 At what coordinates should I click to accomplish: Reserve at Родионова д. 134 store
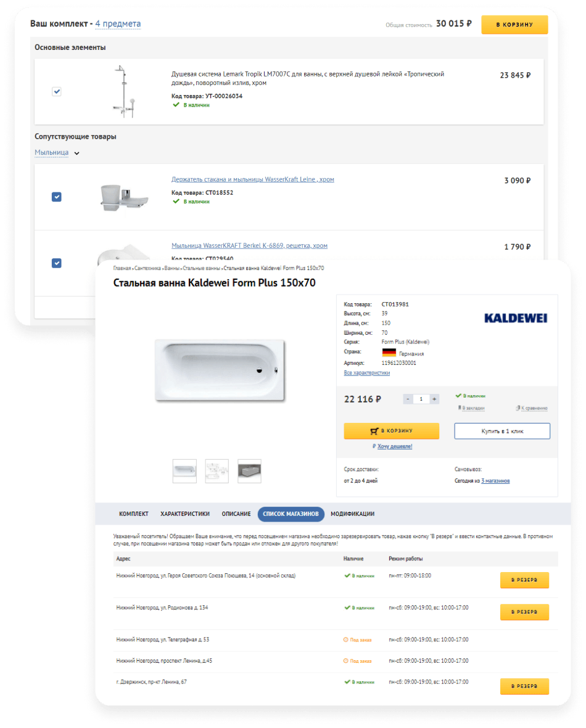[524, 612]
